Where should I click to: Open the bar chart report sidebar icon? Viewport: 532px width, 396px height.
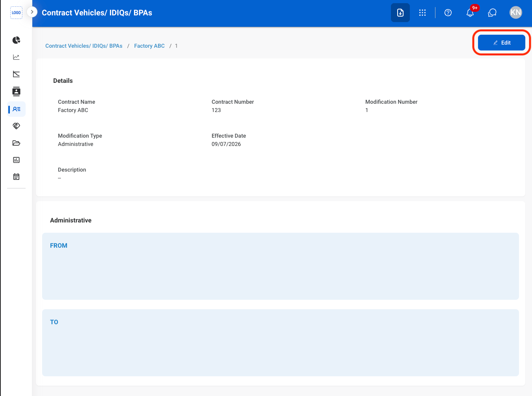coord(16,160)
